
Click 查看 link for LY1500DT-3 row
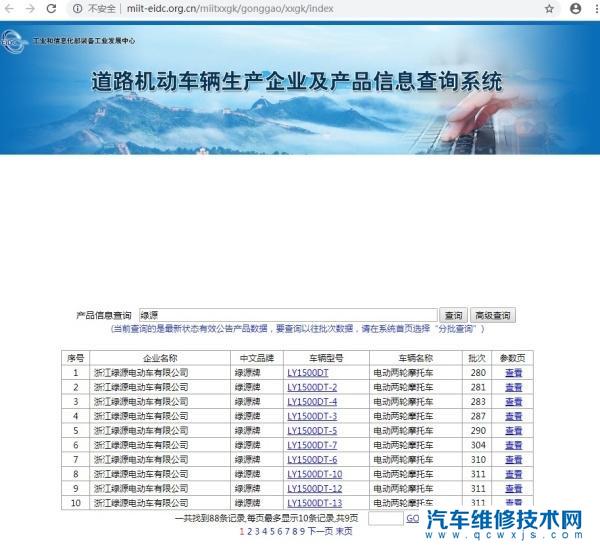514,416
